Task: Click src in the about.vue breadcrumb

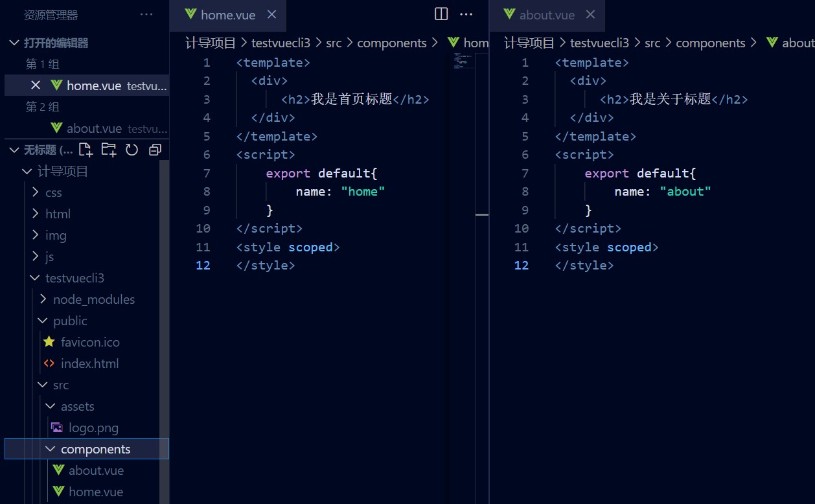Action: 652,43
